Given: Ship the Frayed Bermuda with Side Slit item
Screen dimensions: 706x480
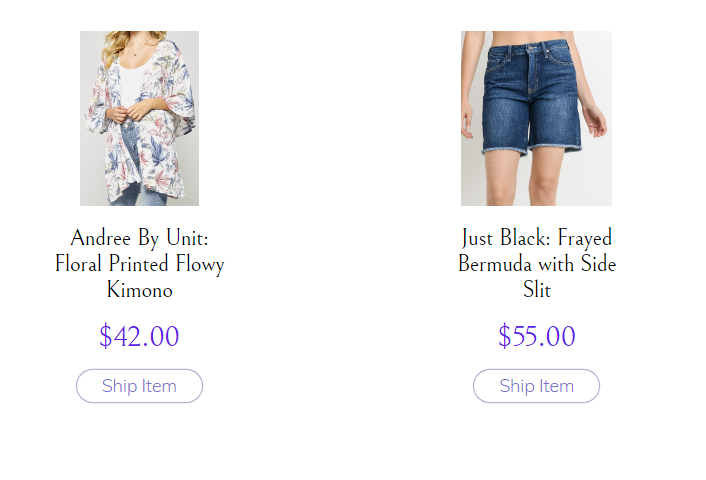Looking at the screenshot, I should [x=536, y=386].
